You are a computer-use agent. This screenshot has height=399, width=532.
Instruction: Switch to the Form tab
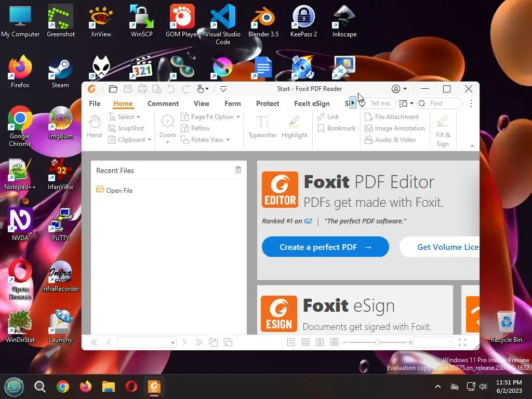(x=233, y=103)
